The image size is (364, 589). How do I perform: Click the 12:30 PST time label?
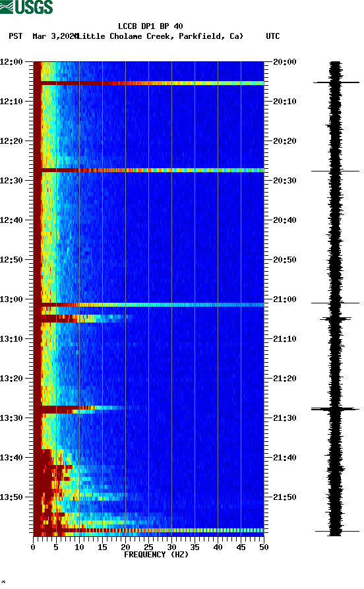pyautogui.click(x=11, y=180)
